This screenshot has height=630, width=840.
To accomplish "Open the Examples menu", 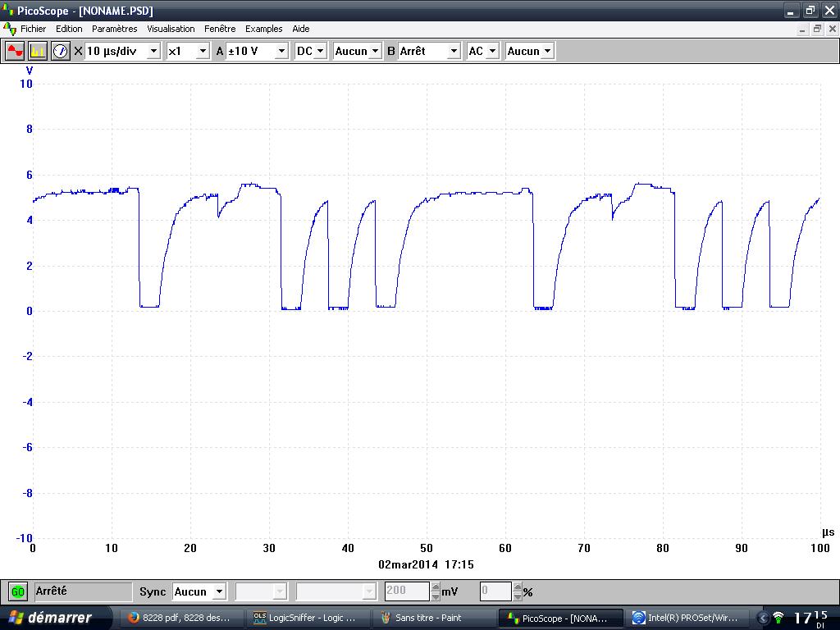I will tap(263, 29).
